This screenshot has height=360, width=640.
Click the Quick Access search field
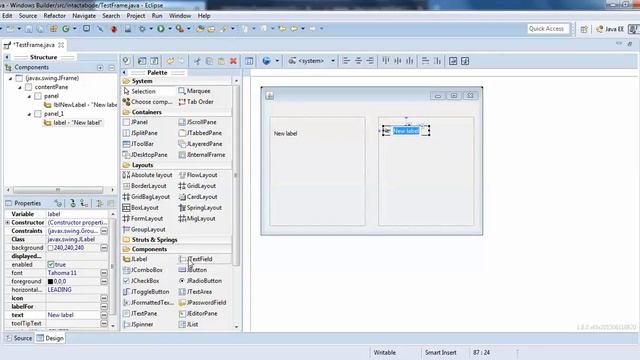point(548,29)
